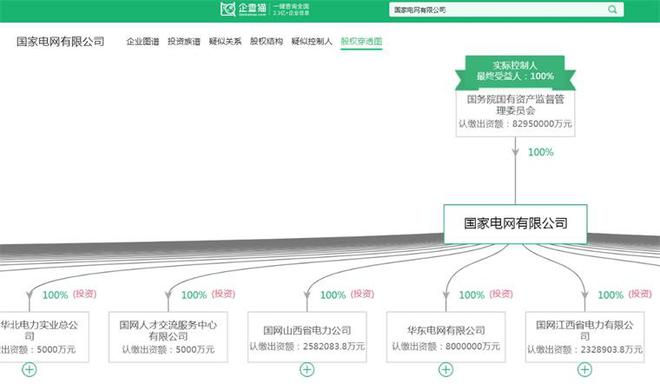The image size is (660, 384).
Task: Click the 实际控制人 banner label
Action: click(515, 65)
